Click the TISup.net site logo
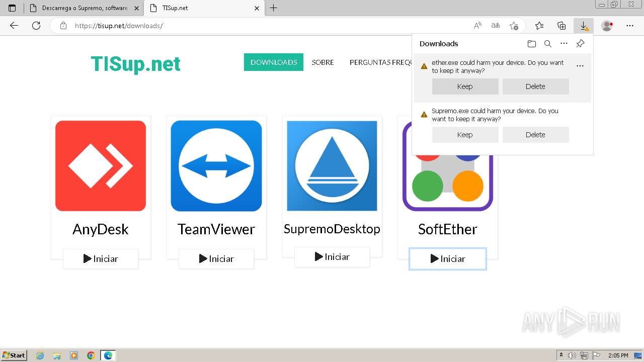The width and height of the screenshot is (644, 362). pyautogui.click(x=135, y=64)
